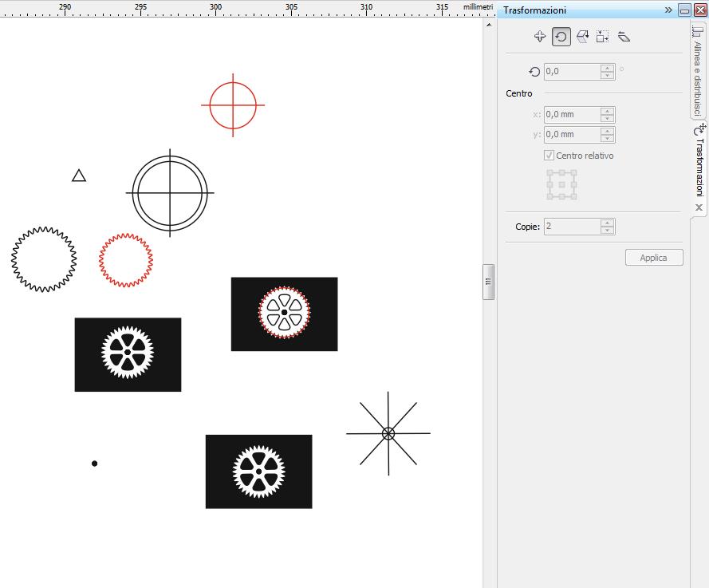Select the bottom-left anchor point in the grid

point(549,196)
